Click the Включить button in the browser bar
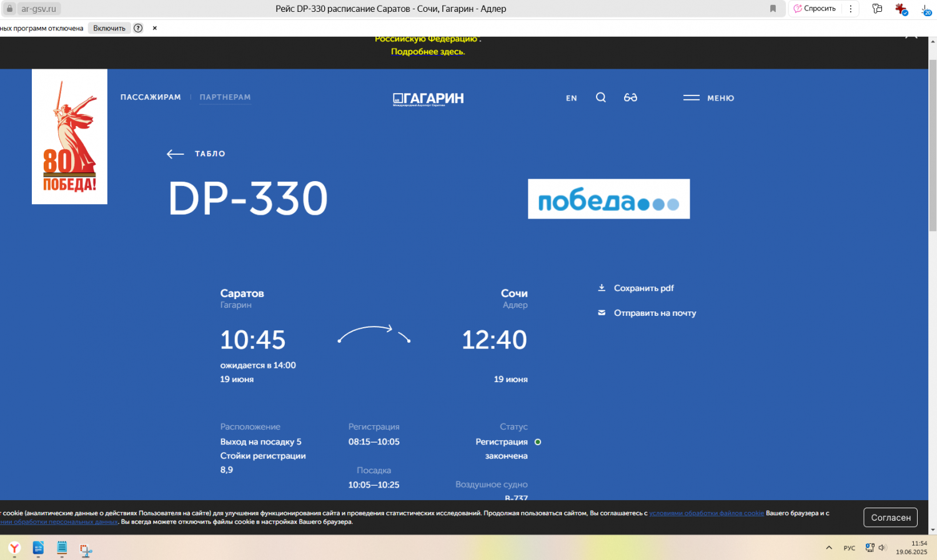Viewport: 937px width, 560px height. 109,28
